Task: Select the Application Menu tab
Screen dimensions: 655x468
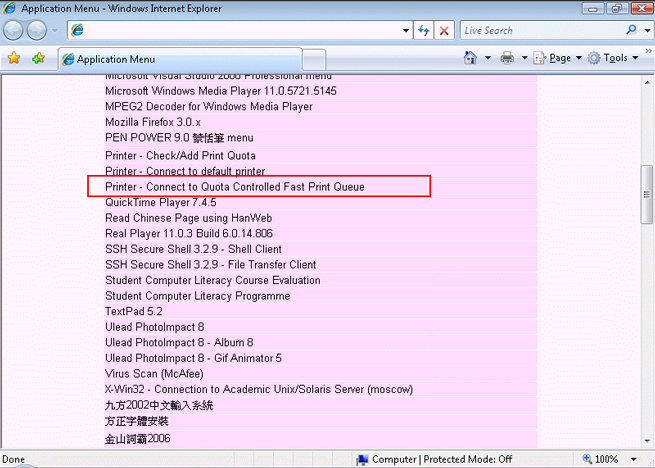Action: point(180,59)
